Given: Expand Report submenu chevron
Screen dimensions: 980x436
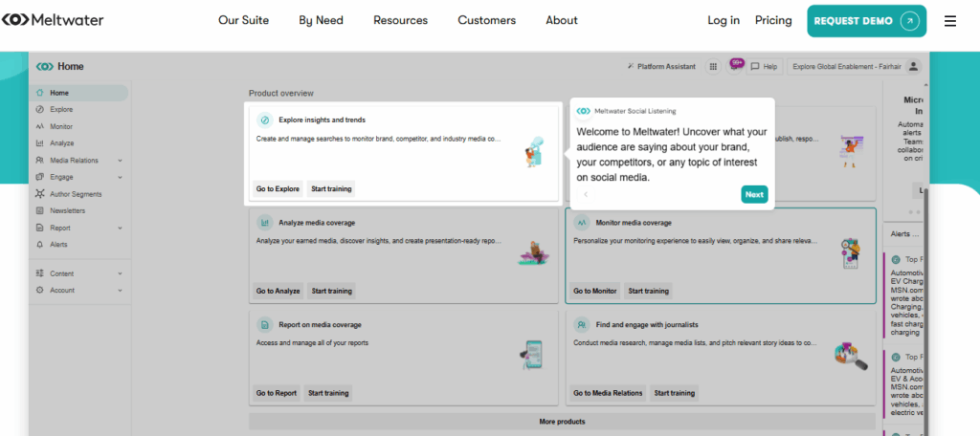Looking at the screenshot, I should point(120,228).
